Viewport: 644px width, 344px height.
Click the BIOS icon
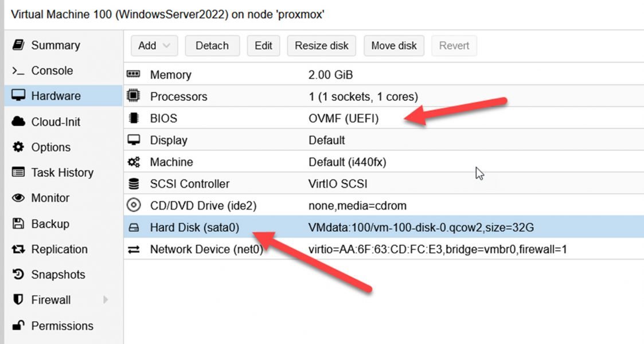pyautogui.click(x=135, y=118)
